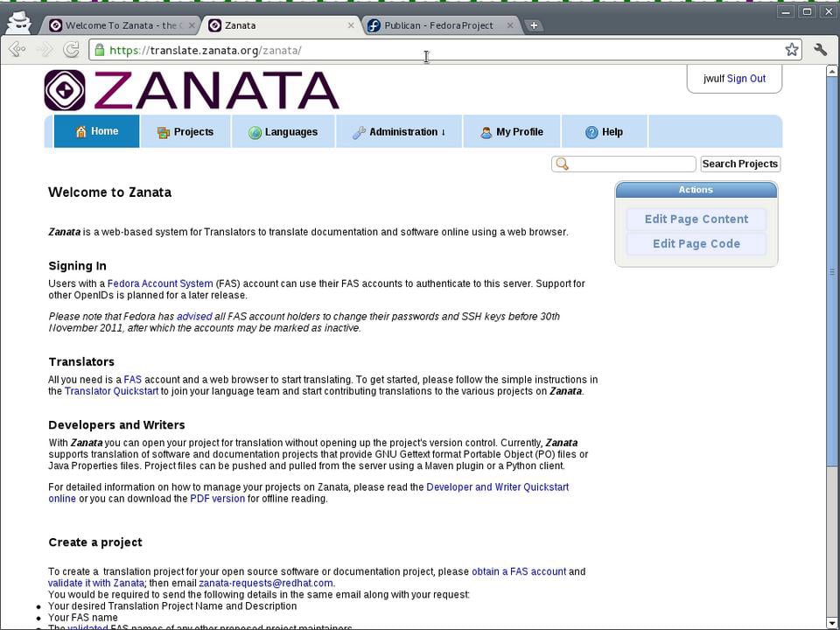Image resolution: width=840 pixels, height=630 pixels.
Task: Close the Publican FedoraProject tab
Action: pyautogui.click(x=510, y=25)
